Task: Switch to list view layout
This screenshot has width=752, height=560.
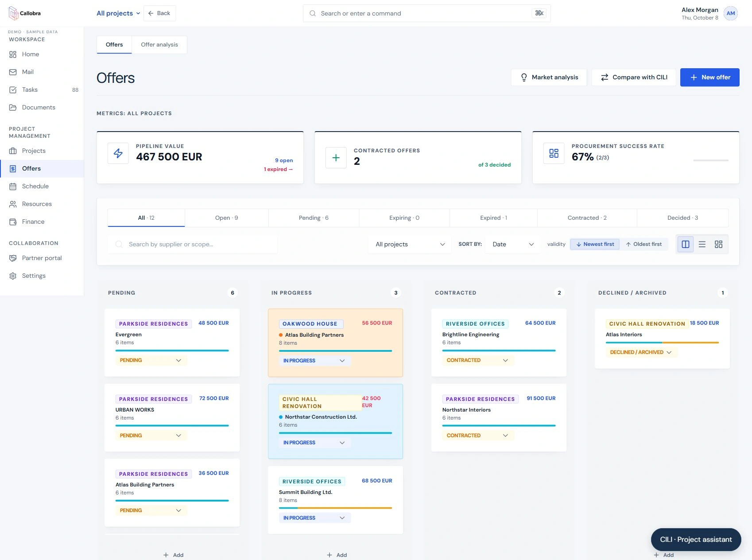Action: pyautogui.click(x=702, y=244)
